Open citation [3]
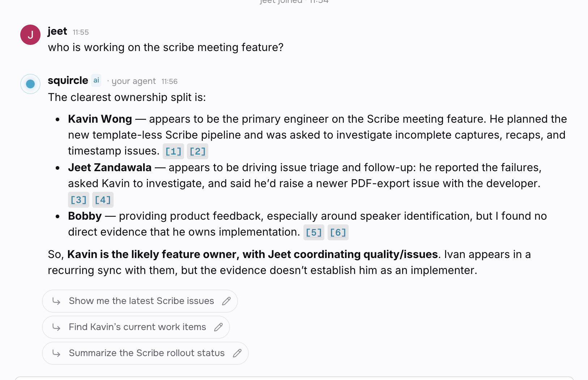 tap(78, 200)
